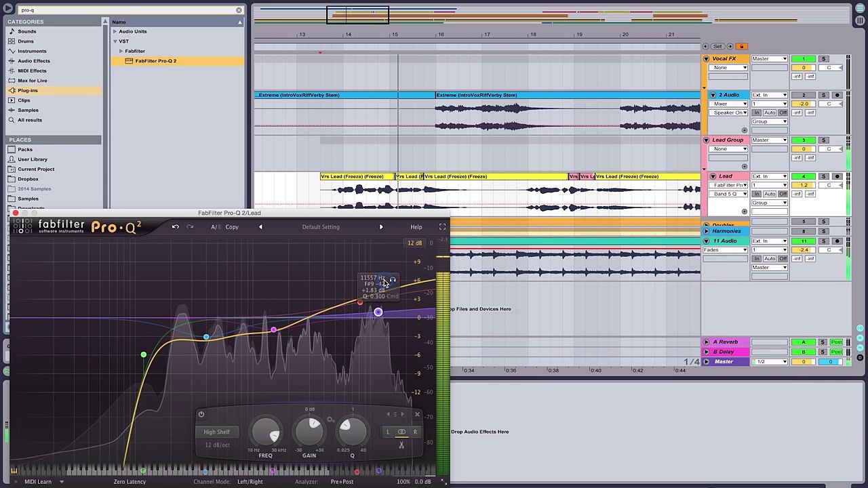The image size is (868, 488).
Task: Set 2 Audio track monitoring to Auto
Action: [x=771, y=113]
